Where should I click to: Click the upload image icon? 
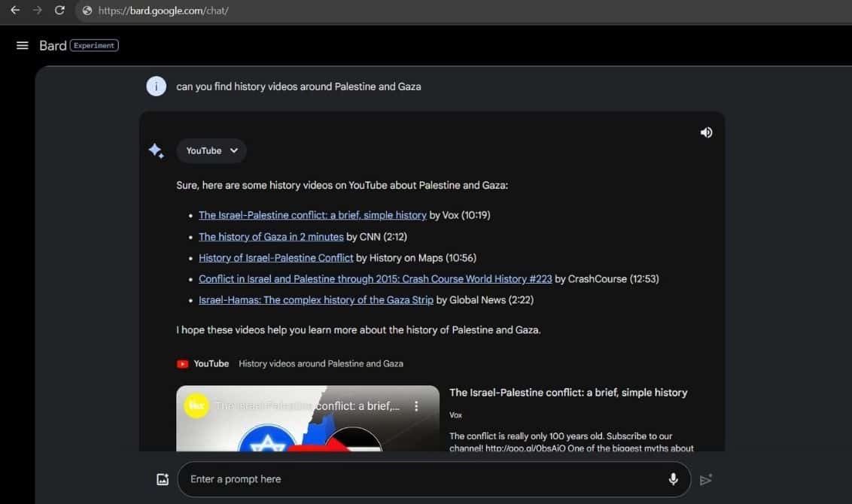point(163,479)
